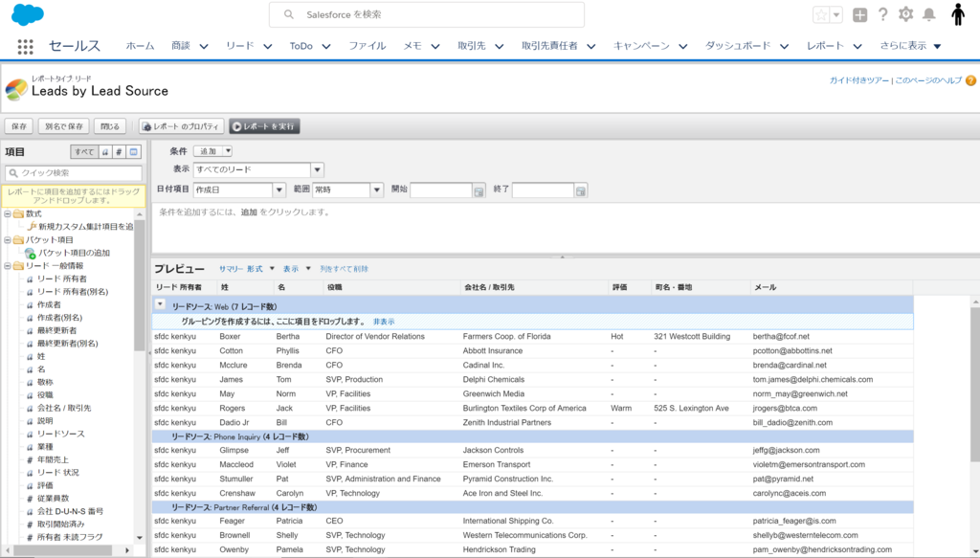Filter fields by number (#) type
Viewport: 980px width, 558px height.
point(119,152)
